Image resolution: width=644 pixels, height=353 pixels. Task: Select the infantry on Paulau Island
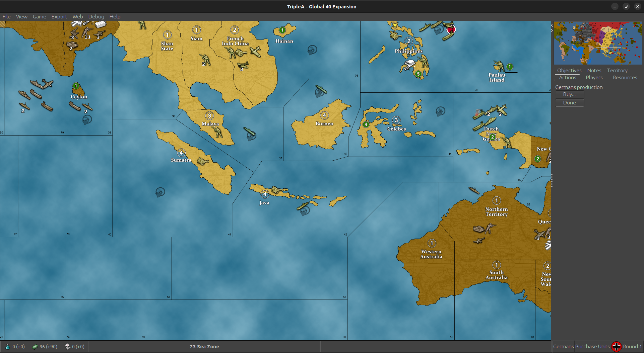(499, 66)
